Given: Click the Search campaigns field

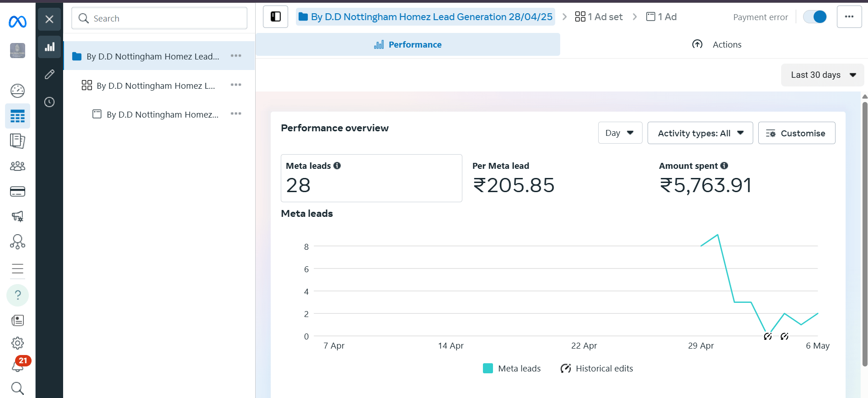Looking at the screenshot, I should pyautogui.click(x=159, y=18).
